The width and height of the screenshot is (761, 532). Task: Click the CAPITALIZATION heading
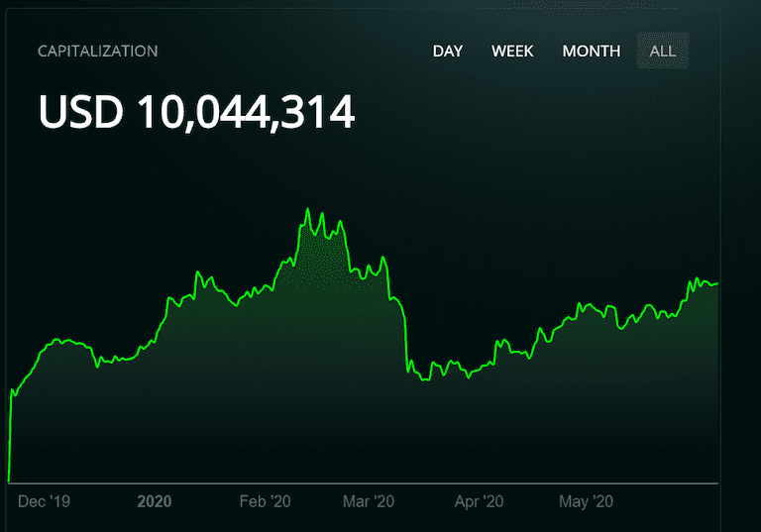coord(97,51)
